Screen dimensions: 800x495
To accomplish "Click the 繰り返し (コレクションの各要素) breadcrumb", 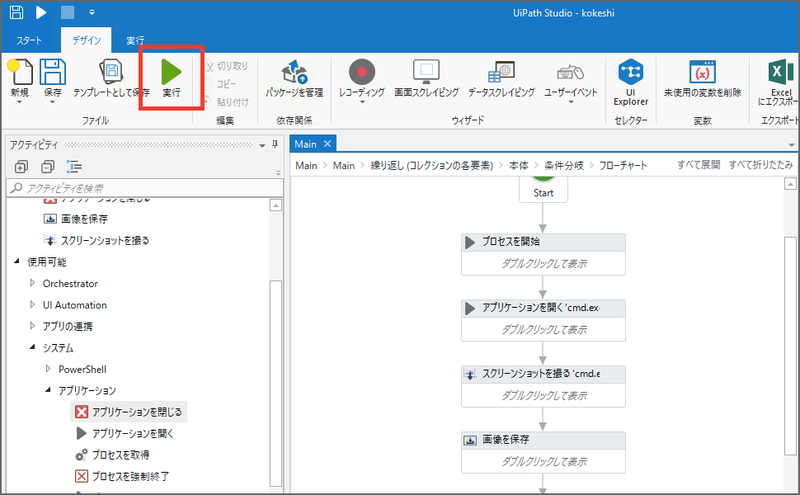I will tap(432, 165).
